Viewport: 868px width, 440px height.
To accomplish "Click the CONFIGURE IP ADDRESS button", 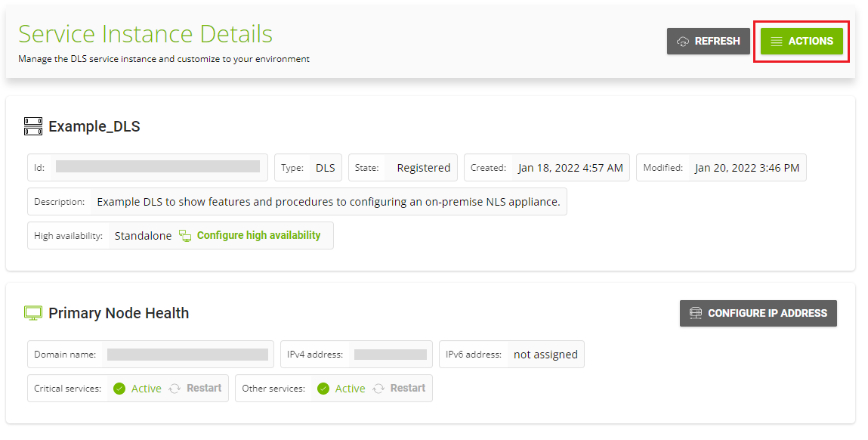I will (x=758, y=313).
